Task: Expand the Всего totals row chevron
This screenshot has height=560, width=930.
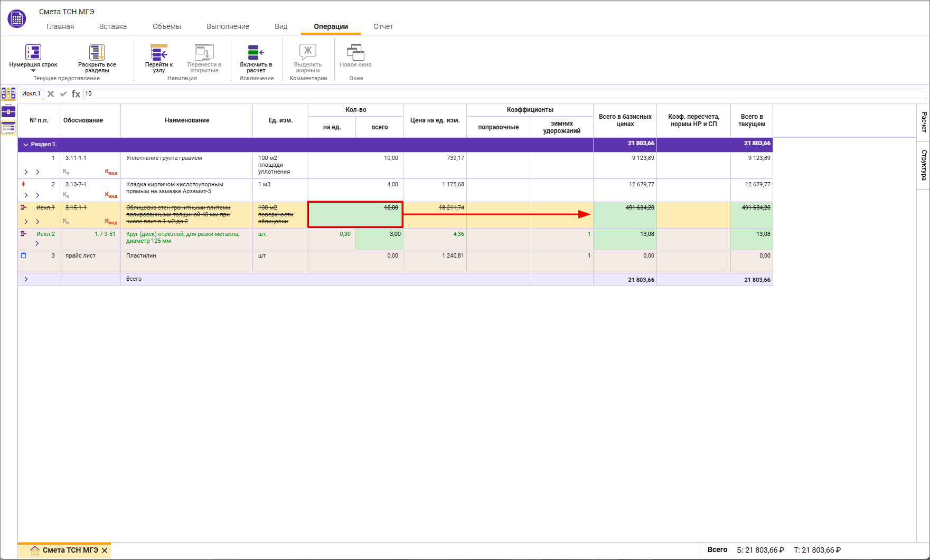Action: pyautogui.click(x=26, y=279)
